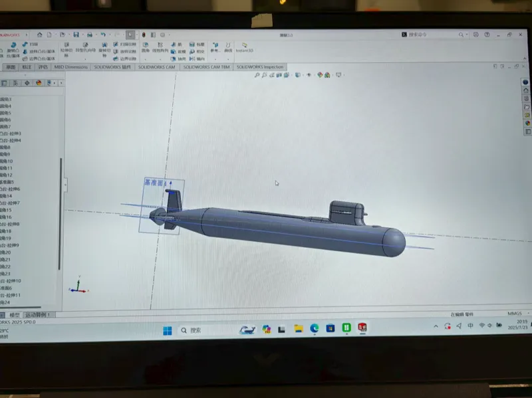The width and height of the screenshot is (532, 398).
Task: Expand the Linear Pattern dropdown arrow
Action: pos(160,59)
